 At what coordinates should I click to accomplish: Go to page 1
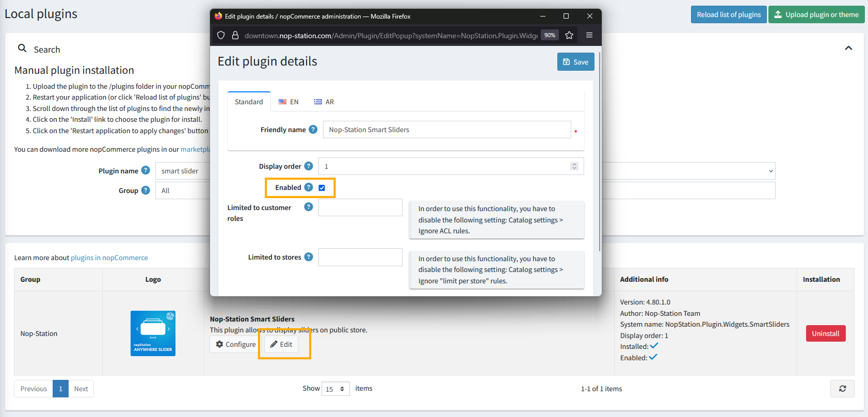point(60,389)
